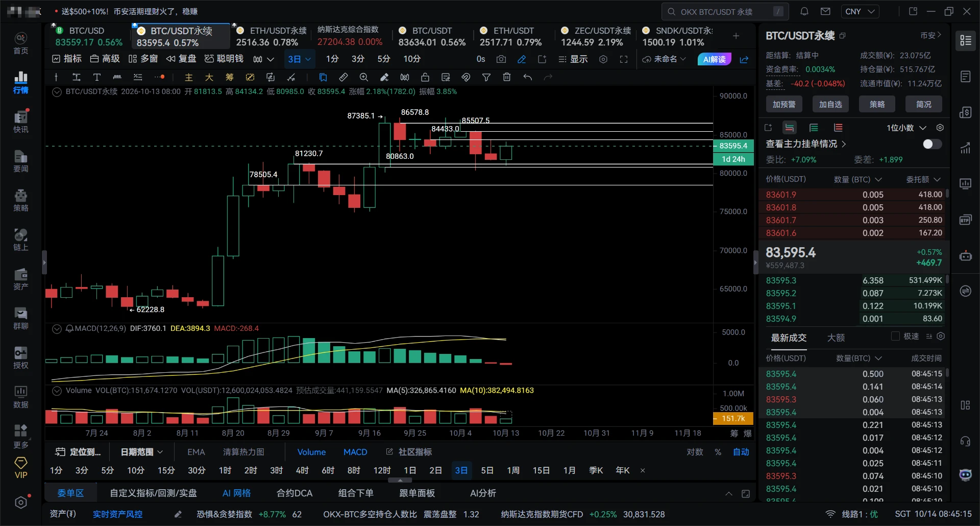Click the notification bell icon in title bar
Screen dimensions: 980x526
[x=804, y=11]
